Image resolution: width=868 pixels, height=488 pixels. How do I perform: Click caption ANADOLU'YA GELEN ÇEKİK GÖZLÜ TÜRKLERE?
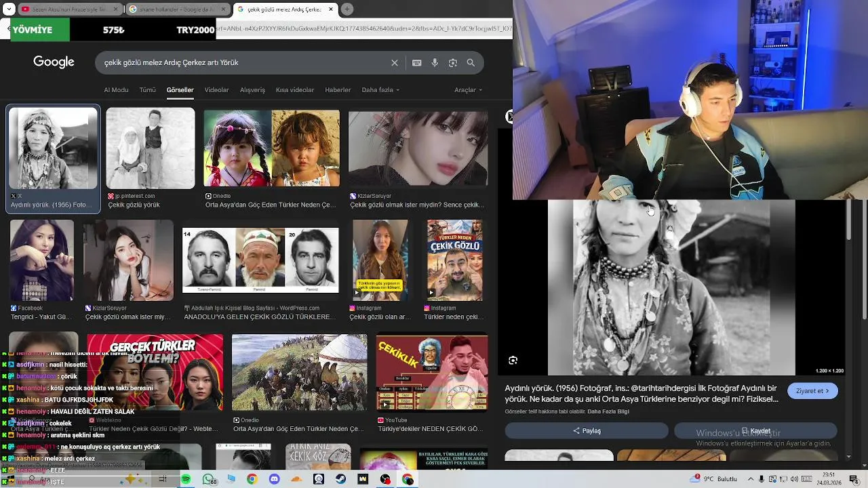260,317
